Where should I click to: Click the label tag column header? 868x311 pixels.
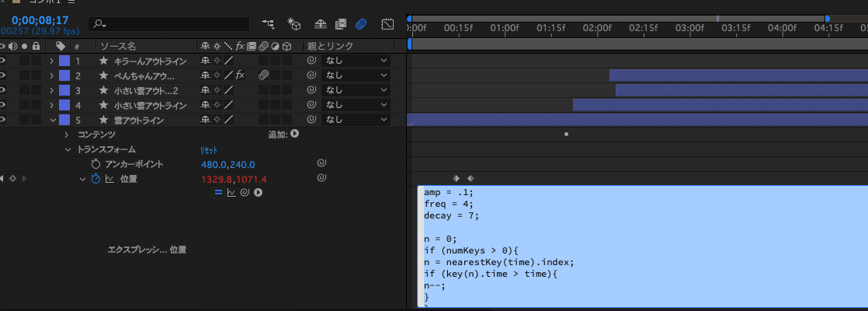coord(61,46)
